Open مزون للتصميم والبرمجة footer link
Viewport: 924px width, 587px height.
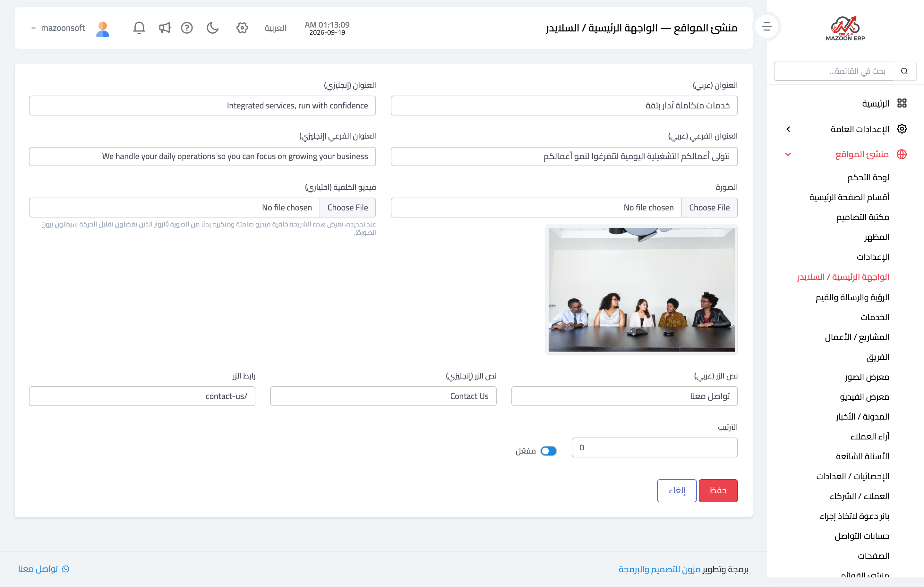pyautogui.click(x=660, y=569)
